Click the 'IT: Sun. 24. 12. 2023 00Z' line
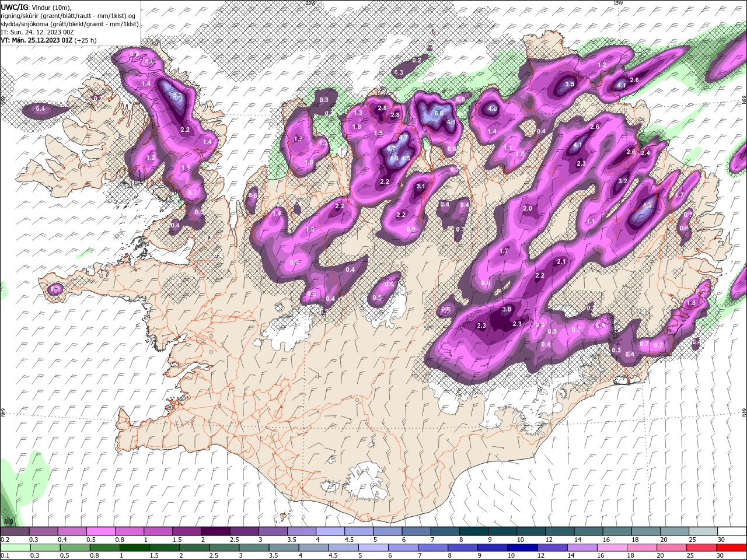 tap(37, 32)
